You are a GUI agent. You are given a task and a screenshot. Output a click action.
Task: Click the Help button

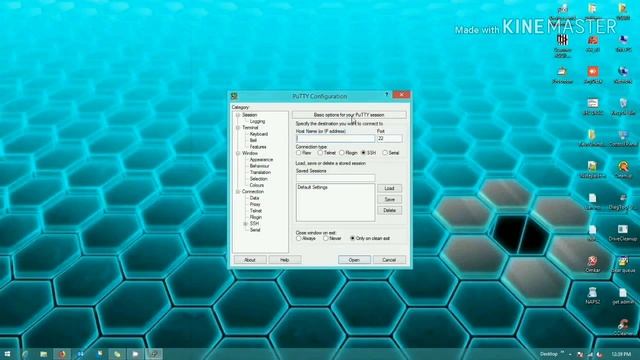(284, 260)
